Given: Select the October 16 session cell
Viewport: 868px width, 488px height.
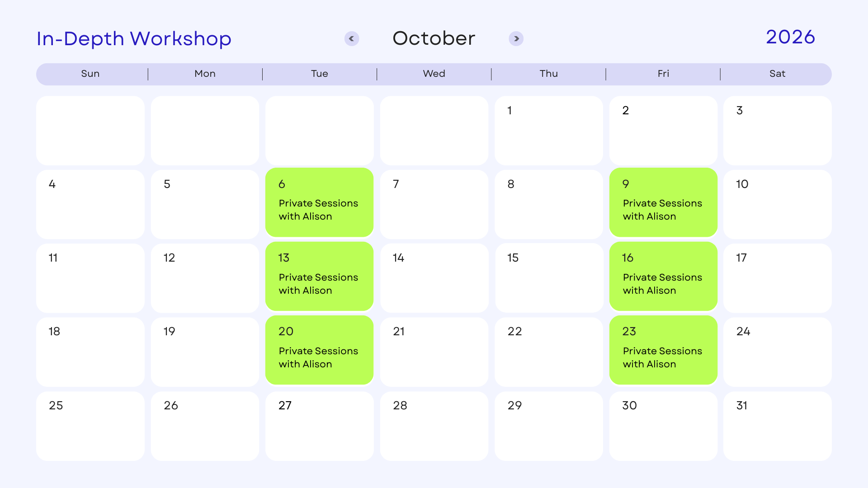Looking at the screenshot, I should (663, 276).
